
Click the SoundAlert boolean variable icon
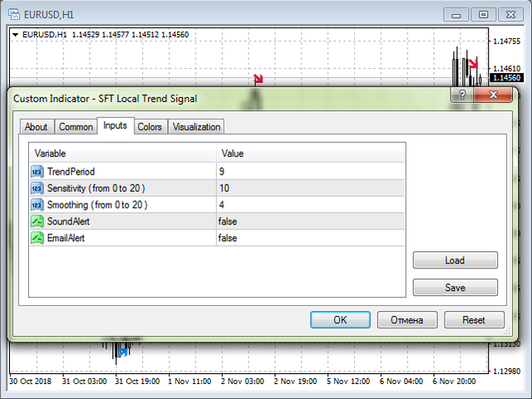37,222
